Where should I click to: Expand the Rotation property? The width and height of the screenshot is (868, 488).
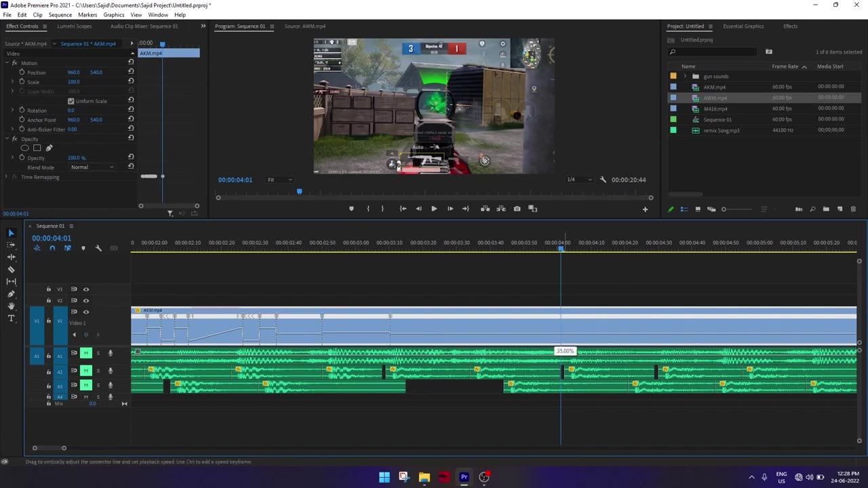click(12, 110)
